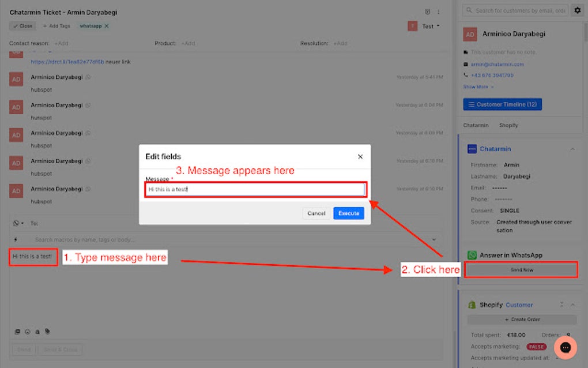This screenshot has height=368, width=588.
Task: Click the FALSE accepts marketing badge
Action: coord(536,347)
